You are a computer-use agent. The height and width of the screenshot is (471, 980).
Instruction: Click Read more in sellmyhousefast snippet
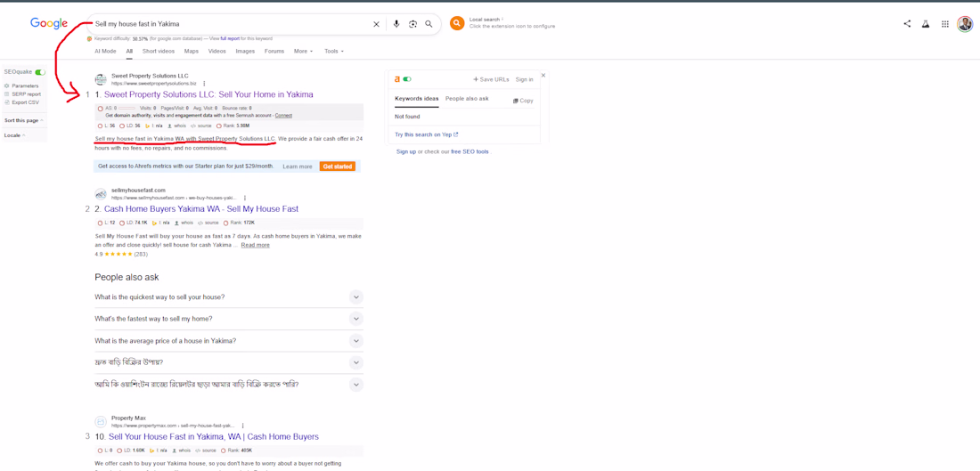click(x=255, y=245)
